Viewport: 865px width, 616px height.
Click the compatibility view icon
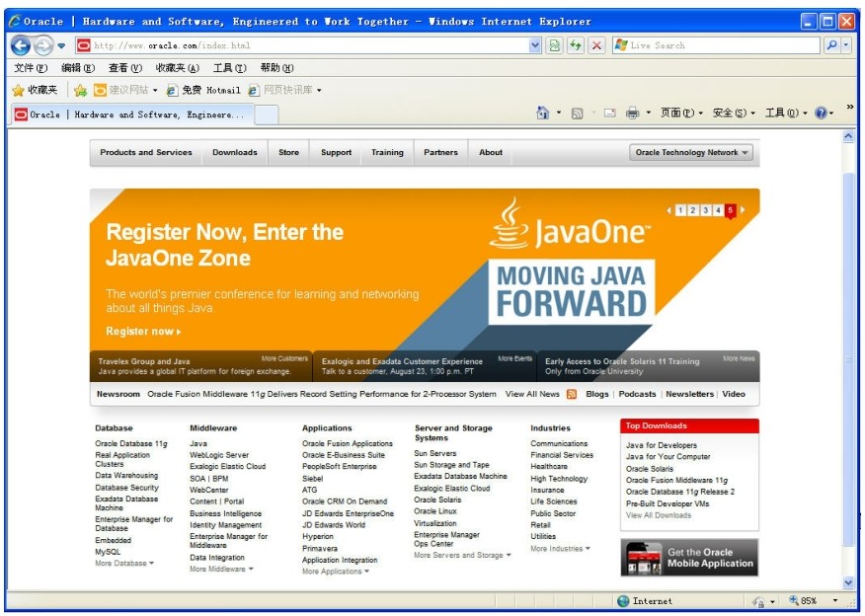[554, 45]
